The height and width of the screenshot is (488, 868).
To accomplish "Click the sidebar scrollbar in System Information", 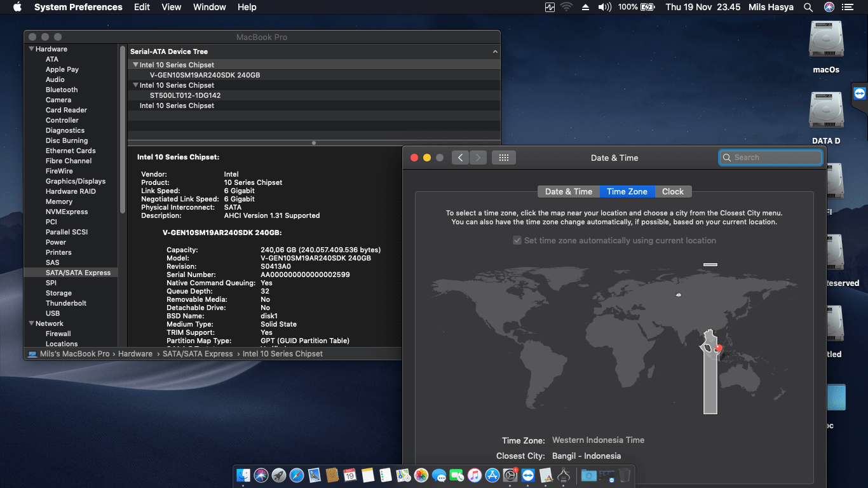I will click(123, 131).
